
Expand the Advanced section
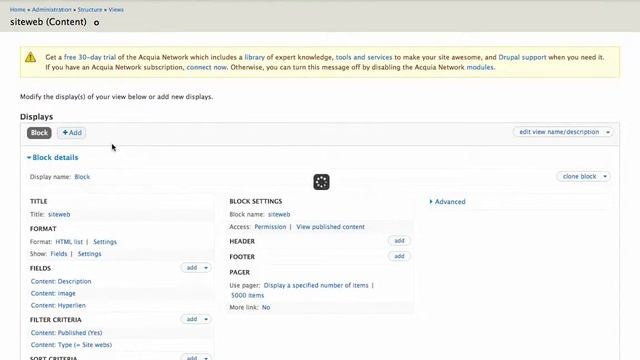[447, 202]
